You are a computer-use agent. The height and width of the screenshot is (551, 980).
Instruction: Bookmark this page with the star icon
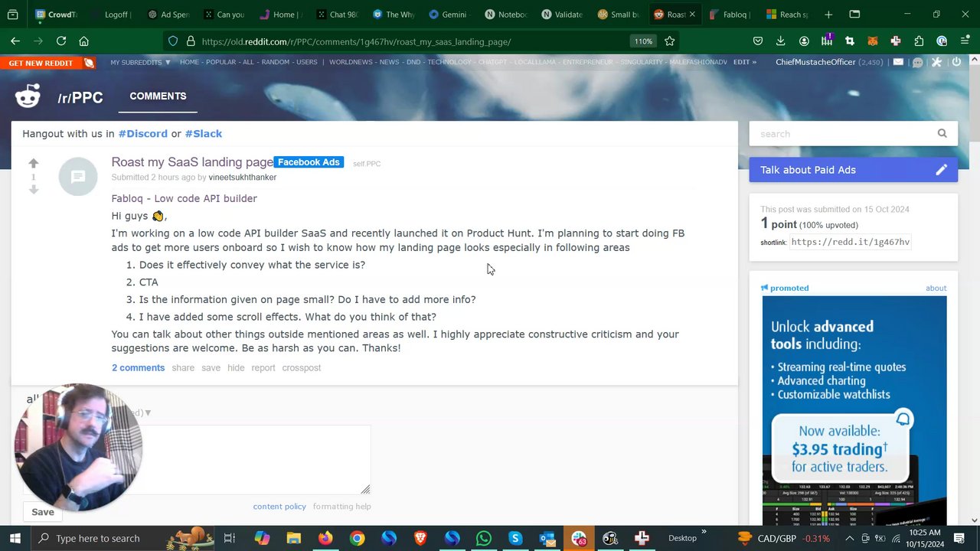[x=670, y=41]
